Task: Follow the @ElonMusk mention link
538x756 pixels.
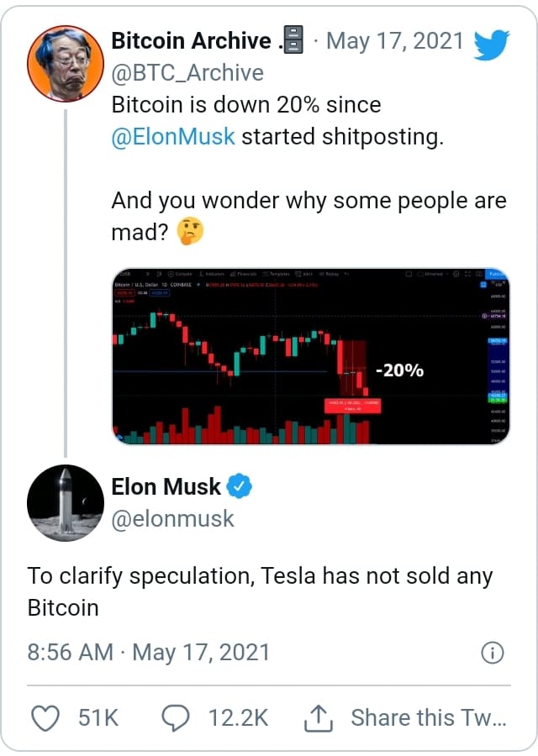Action: 173,136
